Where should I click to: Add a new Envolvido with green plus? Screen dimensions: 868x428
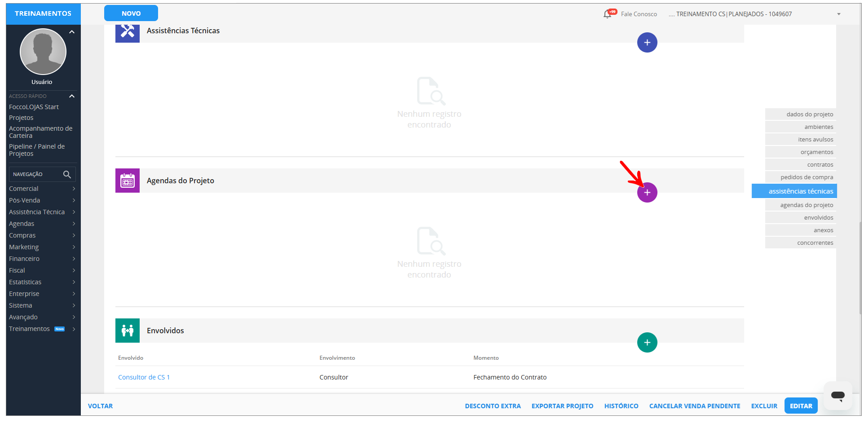pyautogui.click(x=647, y=343)
